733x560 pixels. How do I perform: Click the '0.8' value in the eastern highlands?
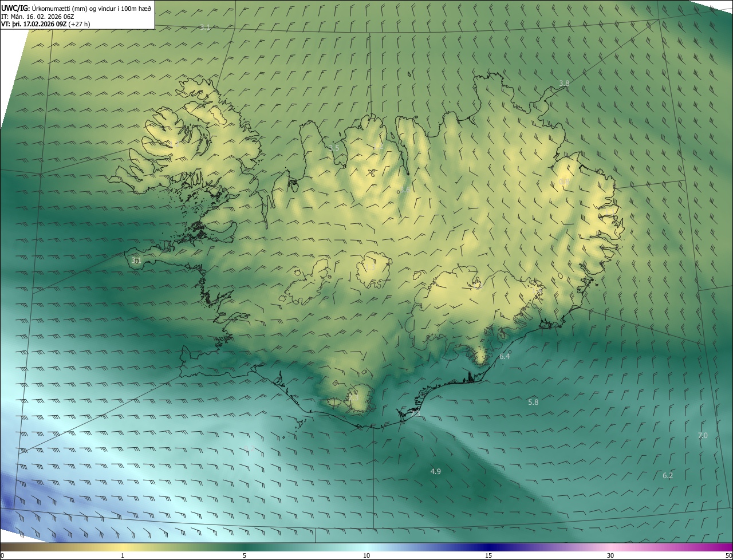[564, 182]
